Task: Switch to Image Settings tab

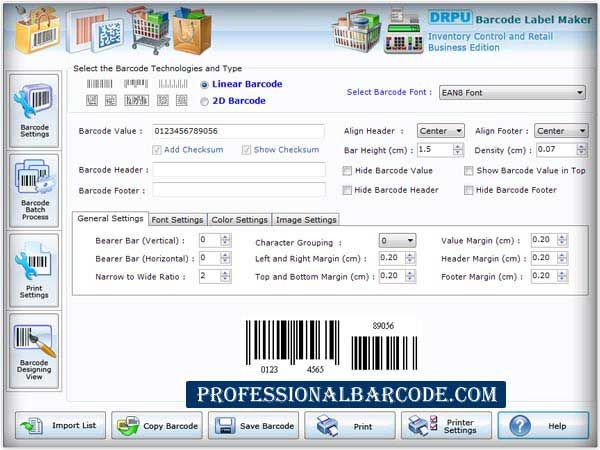Action: tap(306, 220)
